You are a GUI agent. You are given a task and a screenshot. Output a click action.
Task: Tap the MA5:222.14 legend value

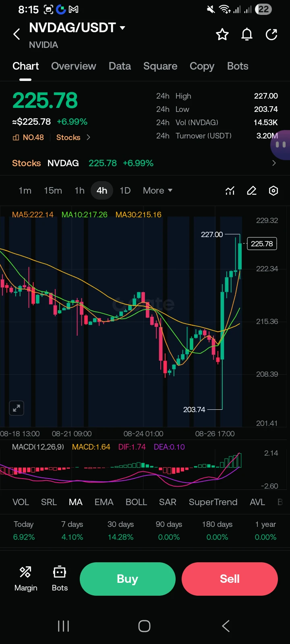tap(33, 215)
